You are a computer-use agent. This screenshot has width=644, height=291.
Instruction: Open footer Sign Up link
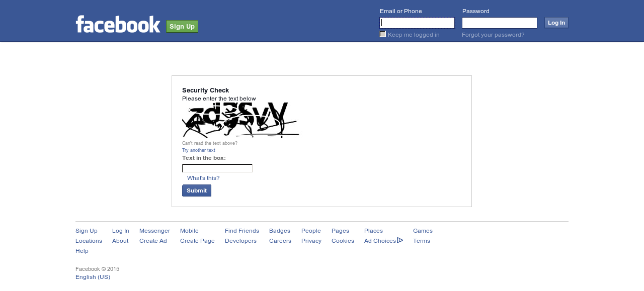[87, 231]
